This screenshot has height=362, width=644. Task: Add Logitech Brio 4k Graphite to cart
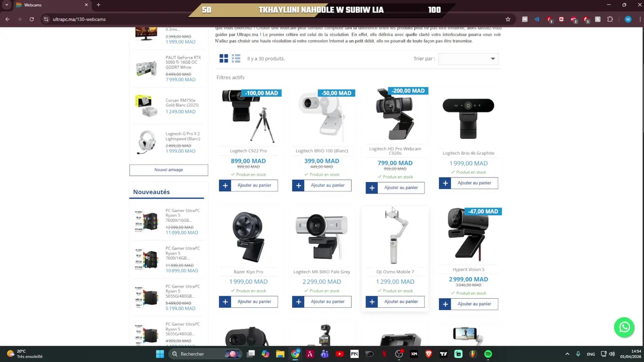(468, 183)
